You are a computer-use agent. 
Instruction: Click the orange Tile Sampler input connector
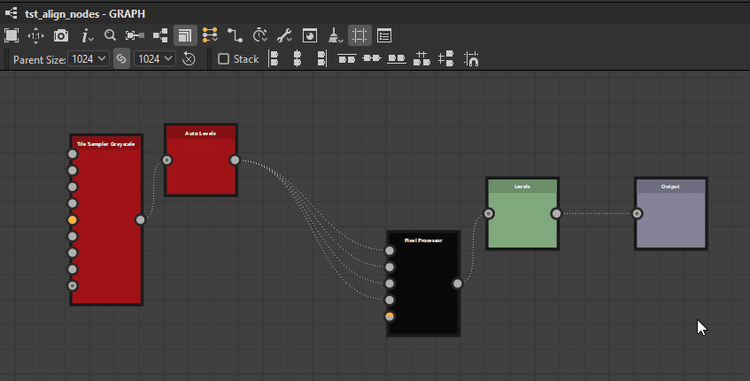pyautogui.click(x=72, y=220)
